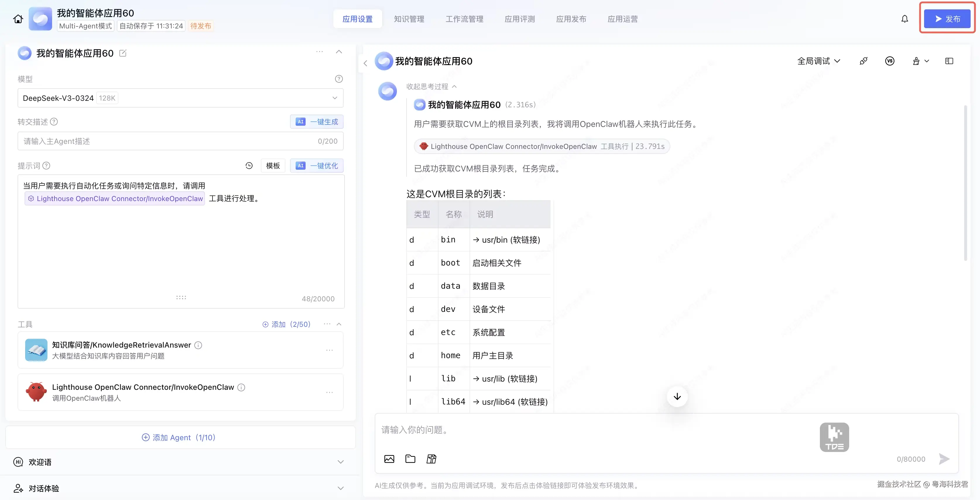The image size is (980, 500).
Task: Open prompt history clock icon
Action: click(249, 166)
